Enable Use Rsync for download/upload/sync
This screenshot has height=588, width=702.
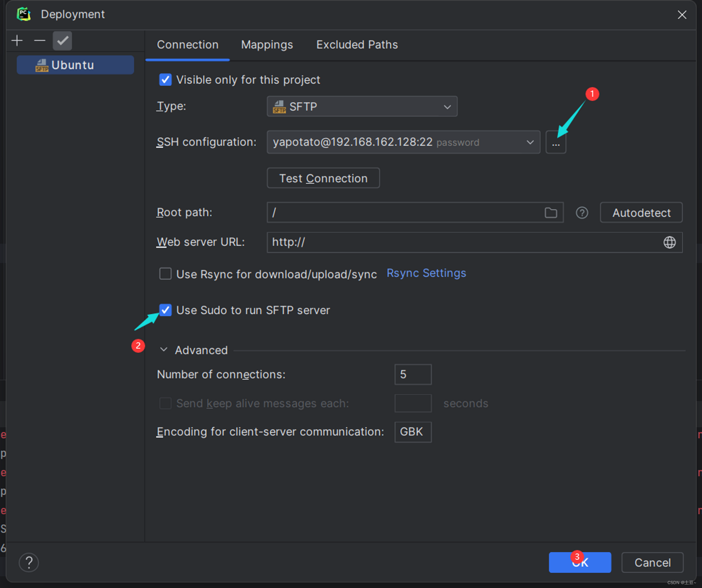point(165,274)
